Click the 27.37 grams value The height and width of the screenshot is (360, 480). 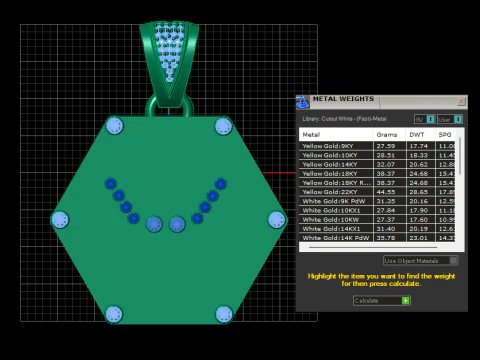386,220
